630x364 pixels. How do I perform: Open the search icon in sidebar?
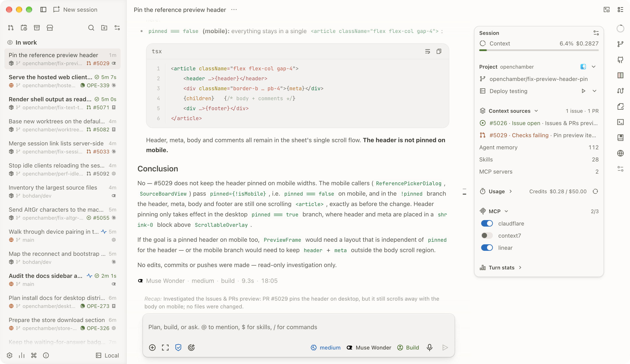[x=91, y=28]
